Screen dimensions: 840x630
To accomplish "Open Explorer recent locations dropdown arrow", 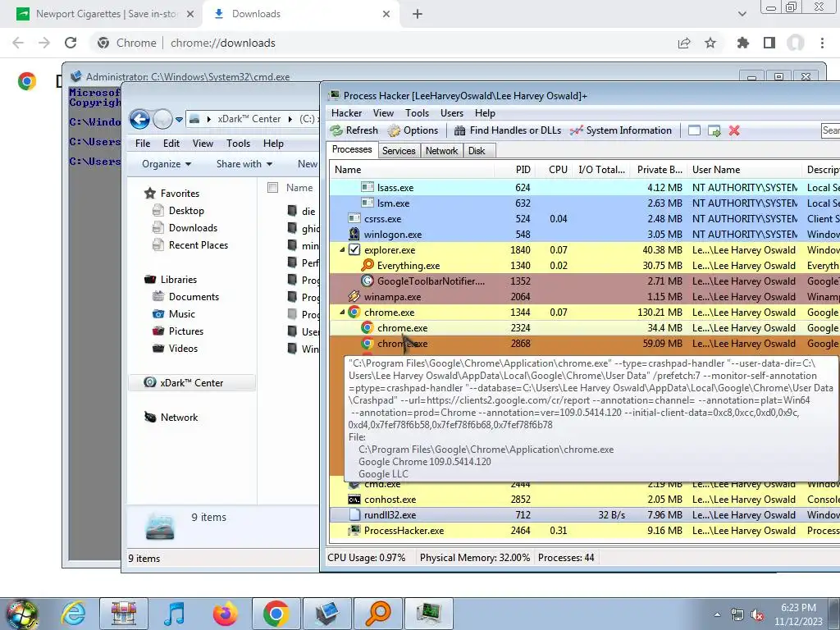I will (x=179, y=119).
